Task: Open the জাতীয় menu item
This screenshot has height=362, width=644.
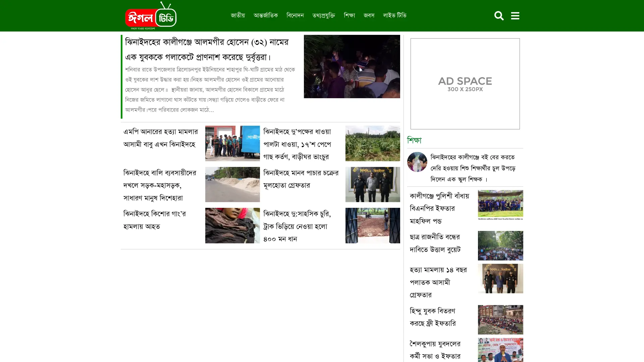Action: tap(238, 15)
